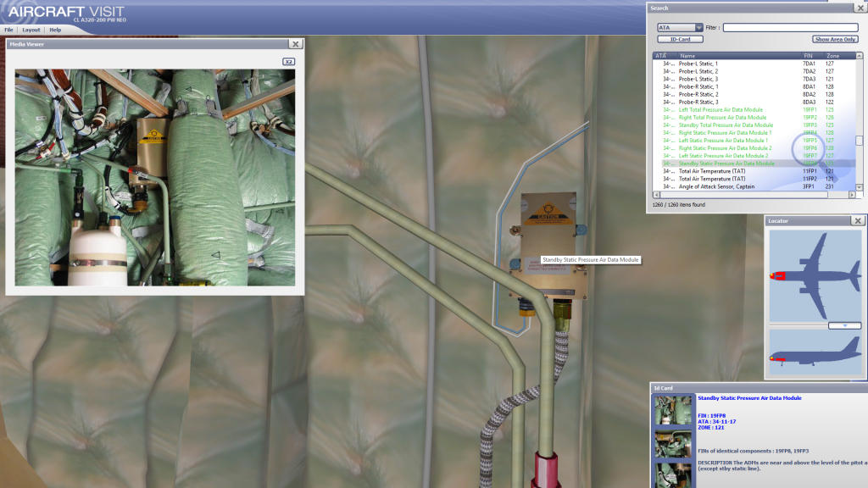Screen dimensions: 868x488
Task: Select 'Left Static Pressure Air Data Module 1'
Action: pos(754,141)
